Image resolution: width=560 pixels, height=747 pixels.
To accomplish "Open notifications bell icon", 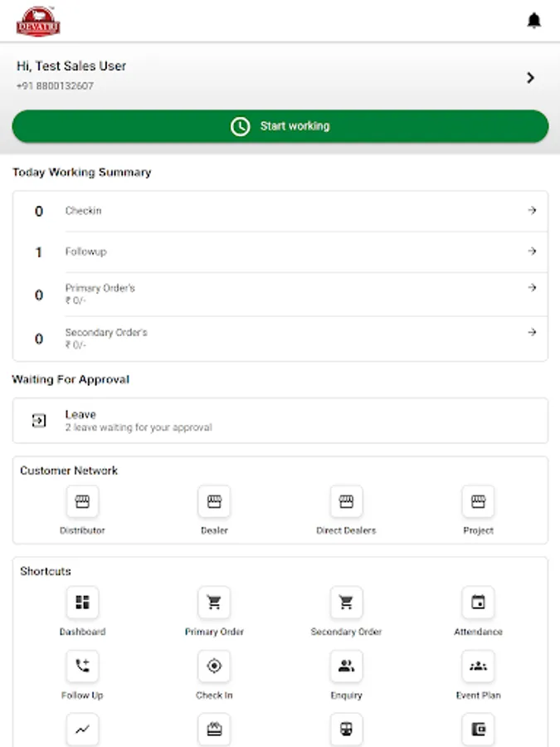I will point(534,21).
